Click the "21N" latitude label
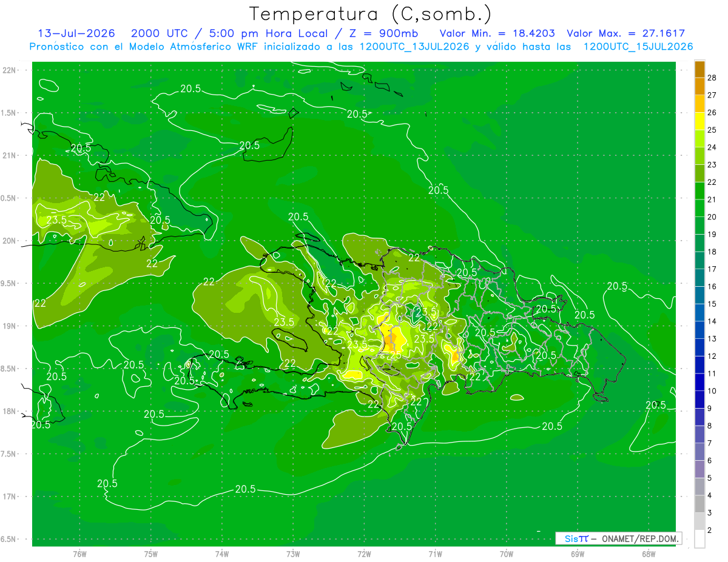Viewport: 728px width, 562px height. point(9,155)
